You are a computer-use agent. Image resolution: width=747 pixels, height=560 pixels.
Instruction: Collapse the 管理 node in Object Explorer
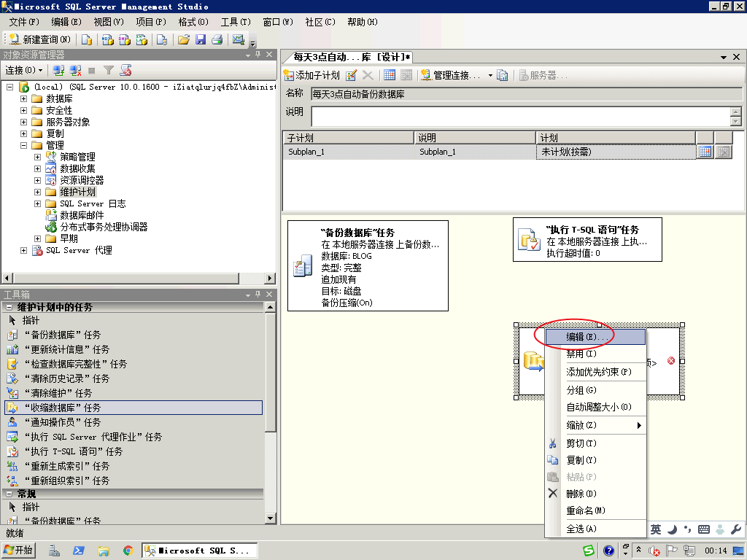click(24, 145)
